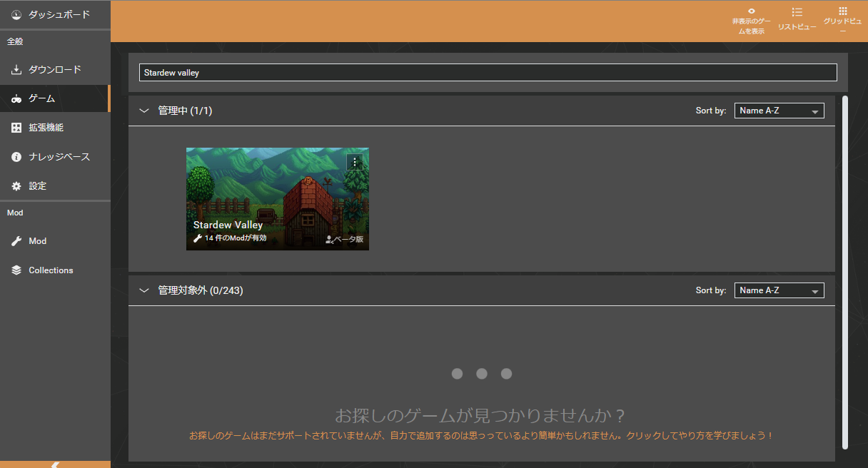Toggle 非表示のゲームを表示 visibility
The width and height of the screenshot is (868, 468).
750,21
